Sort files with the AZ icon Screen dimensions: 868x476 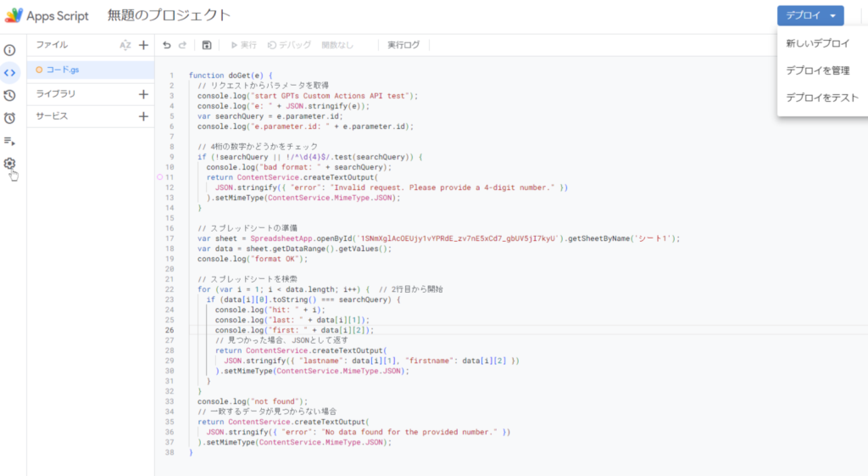point(125,45)
